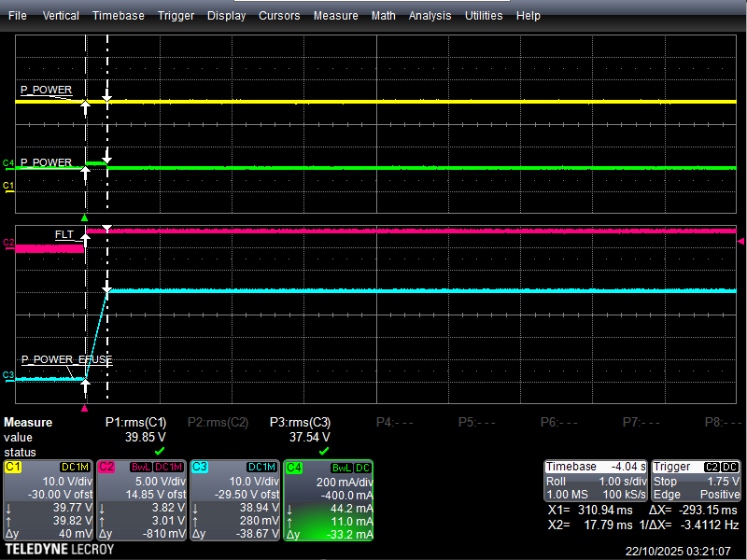Open the C2 channel descriptor box
The height and width of the screenshot is (560, 747).
tap(141, 500)
